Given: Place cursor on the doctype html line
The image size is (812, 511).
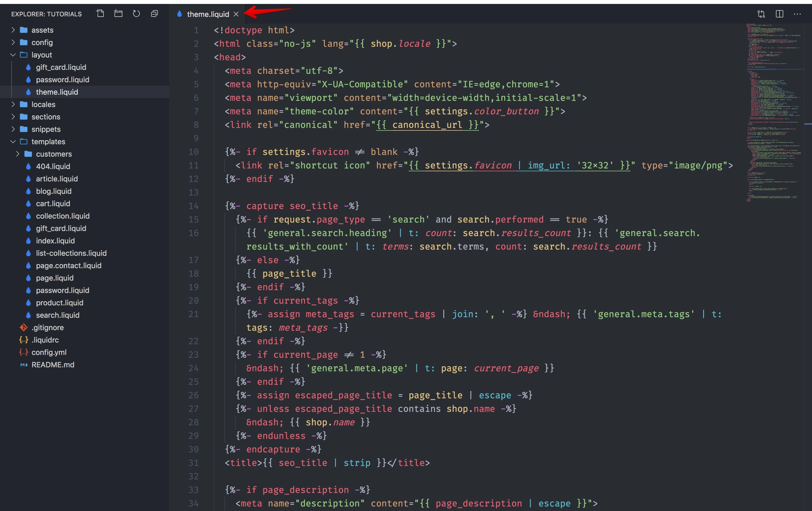Looking at the screenshot, I should (x=254, y=30).
